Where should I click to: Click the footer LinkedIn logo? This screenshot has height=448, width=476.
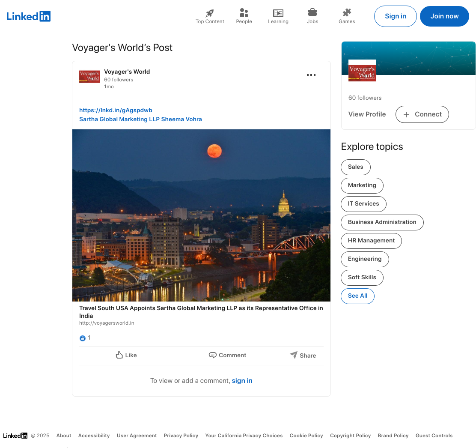click(15, 436)
